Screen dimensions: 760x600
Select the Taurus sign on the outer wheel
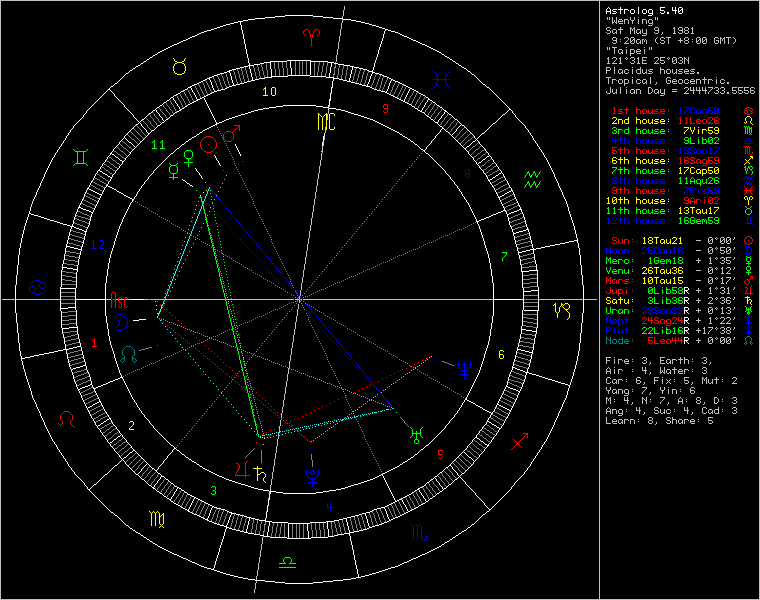tap(178, 67)
